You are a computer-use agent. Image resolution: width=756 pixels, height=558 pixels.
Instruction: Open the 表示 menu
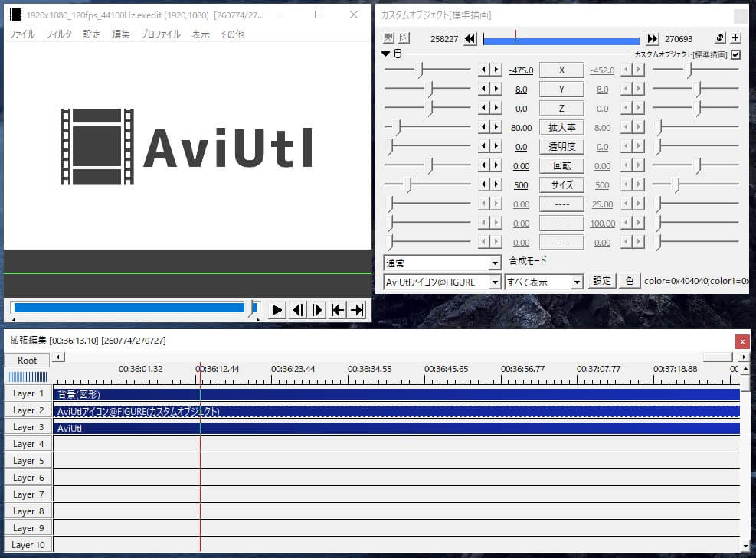[x=201, y=34]
